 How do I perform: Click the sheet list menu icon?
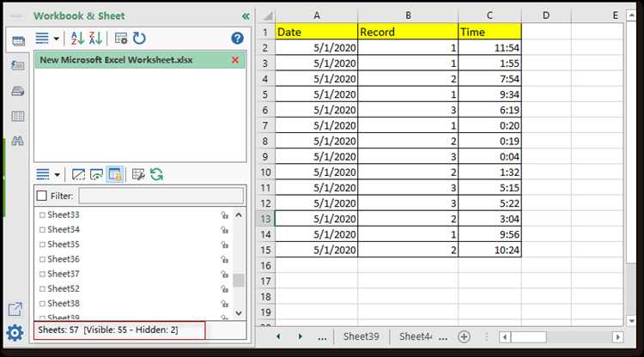[x=43, y=174]
